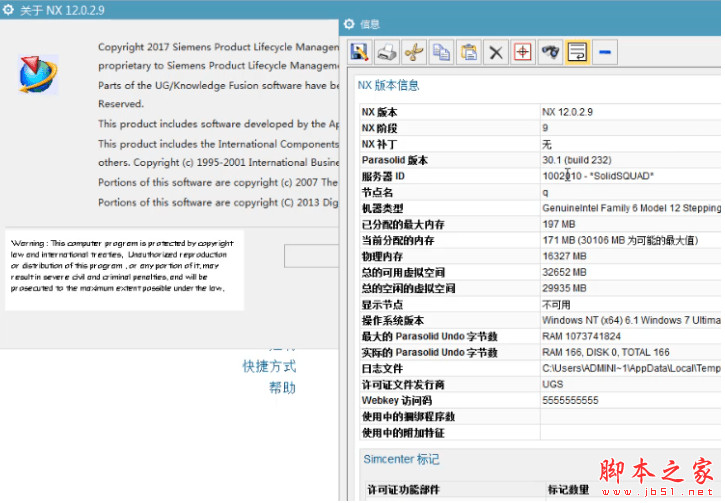The width and height of the screenshot is (725, 503).
Task: Click the Paste clipboard icon
Action: coord(468,52)
